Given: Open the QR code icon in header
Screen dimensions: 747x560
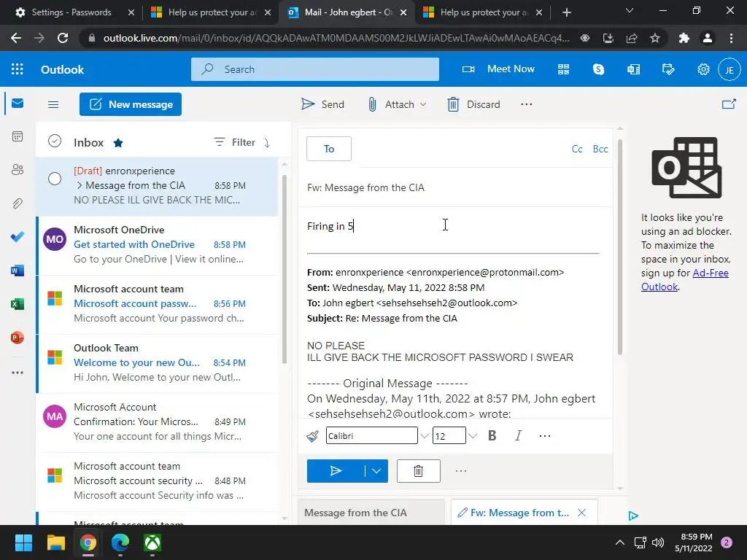Looking at the screenshot, I should tap(564, 69).
